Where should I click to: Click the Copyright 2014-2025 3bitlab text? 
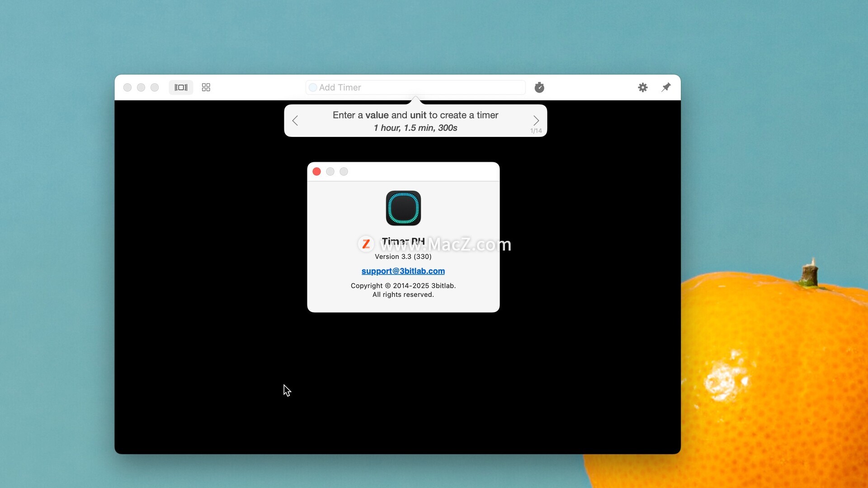tap(403, 286)
